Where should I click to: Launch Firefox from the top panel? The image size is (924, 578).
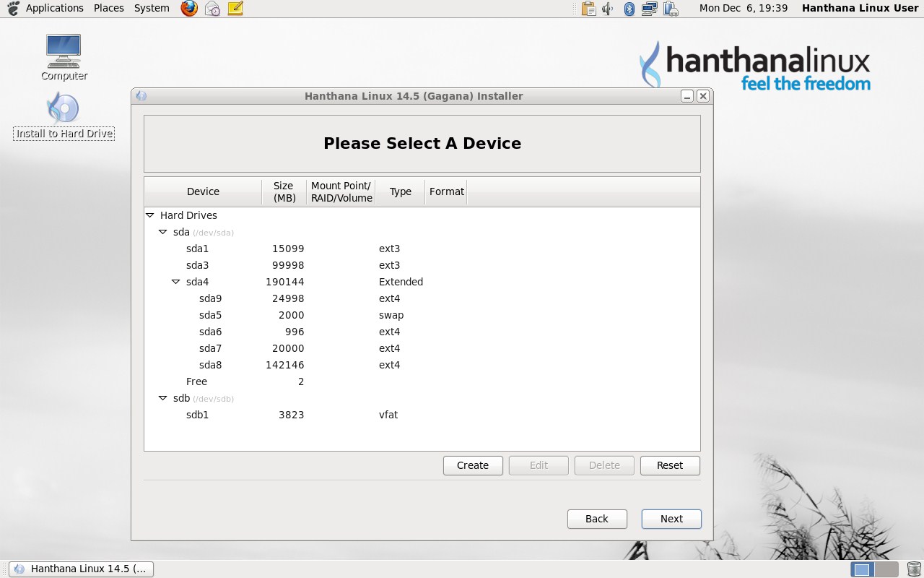coord(188,8)
